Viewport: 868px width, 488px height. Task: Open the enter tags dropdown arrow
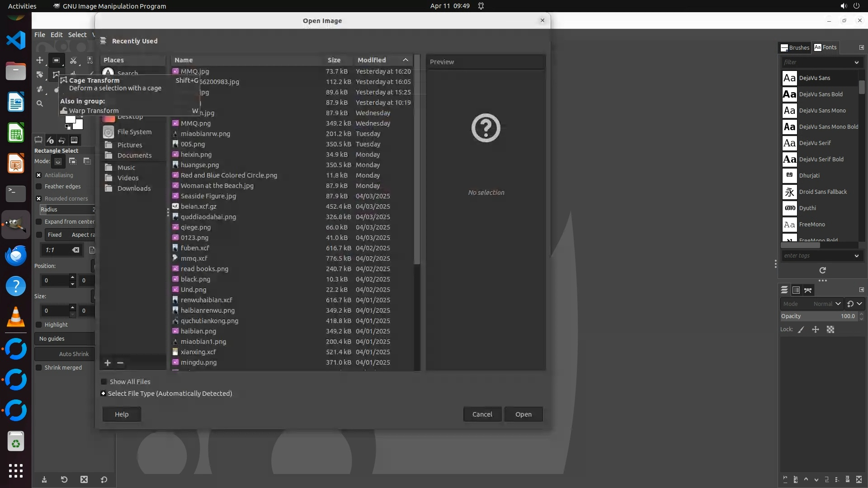[856, 256]
